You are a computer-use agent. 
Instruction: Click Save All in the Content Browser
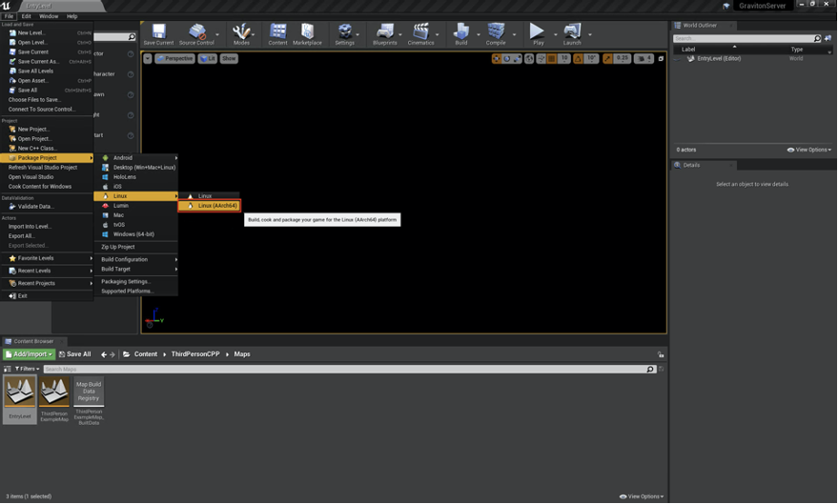74,354
